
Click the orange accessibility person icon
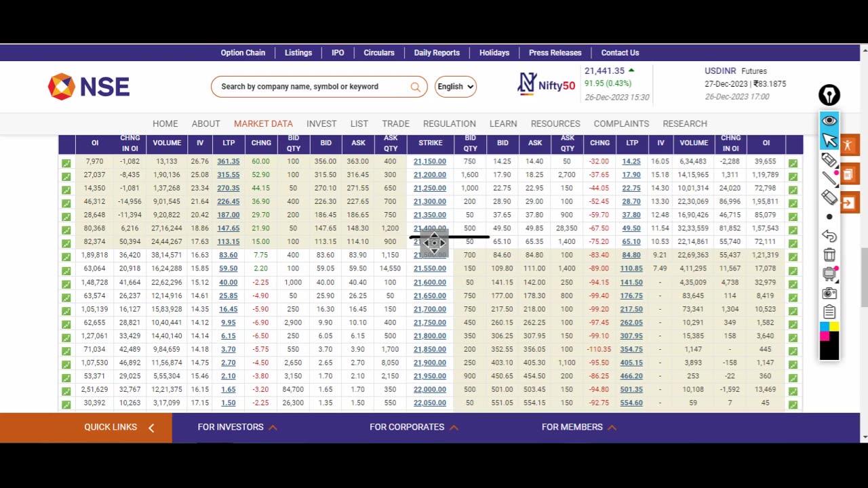tap(849, 145)
